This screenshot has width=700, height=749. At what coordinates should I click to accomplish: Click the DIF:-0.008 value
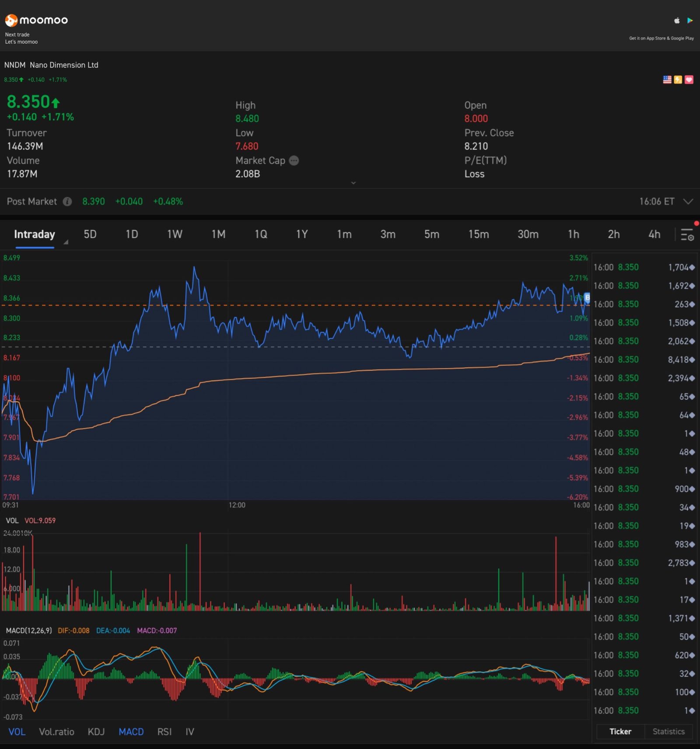tap(73, 631)
